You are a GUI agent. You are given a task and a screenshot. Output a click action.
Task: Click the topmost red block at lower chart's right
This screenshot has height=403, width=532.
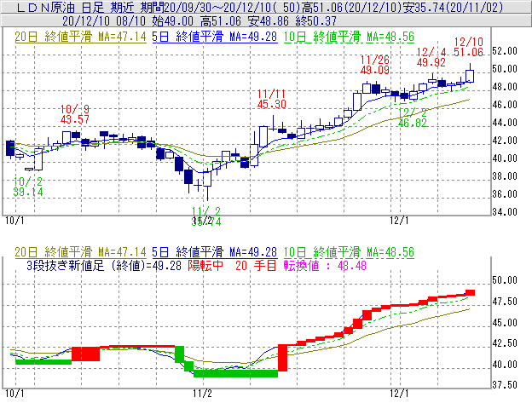pos(470,292)
